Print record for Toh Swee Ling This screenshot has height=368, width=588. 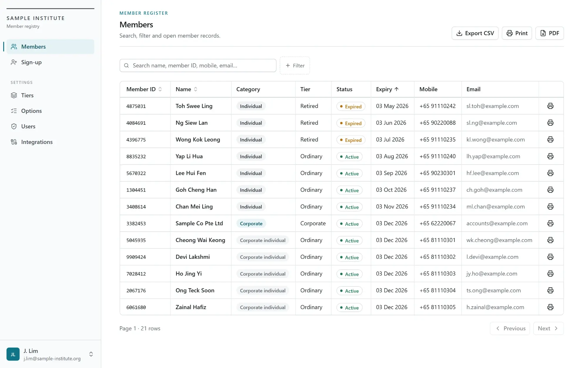(x=550, y=106)
